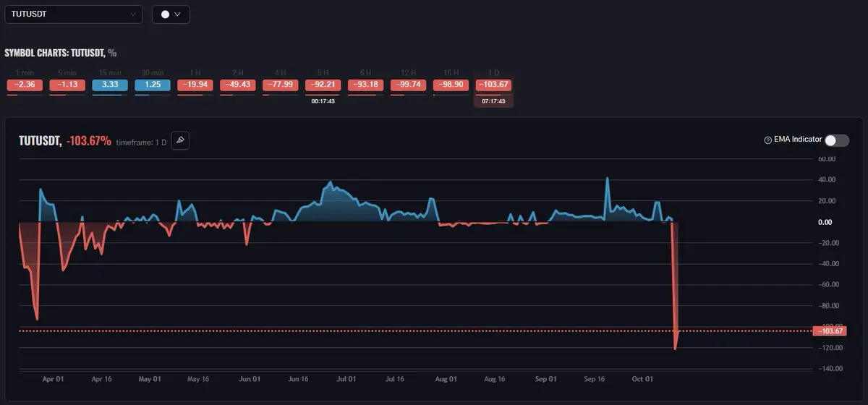
Task: Switch to the 30 min timeframe
Action: coord(153,85)
